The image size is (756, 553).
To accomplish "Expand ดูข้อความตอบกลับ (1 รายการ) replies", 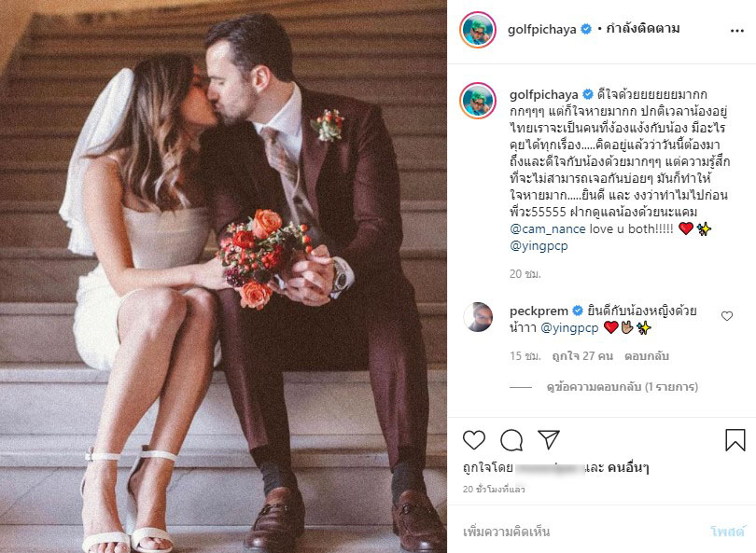I will [x=622, y=387].
